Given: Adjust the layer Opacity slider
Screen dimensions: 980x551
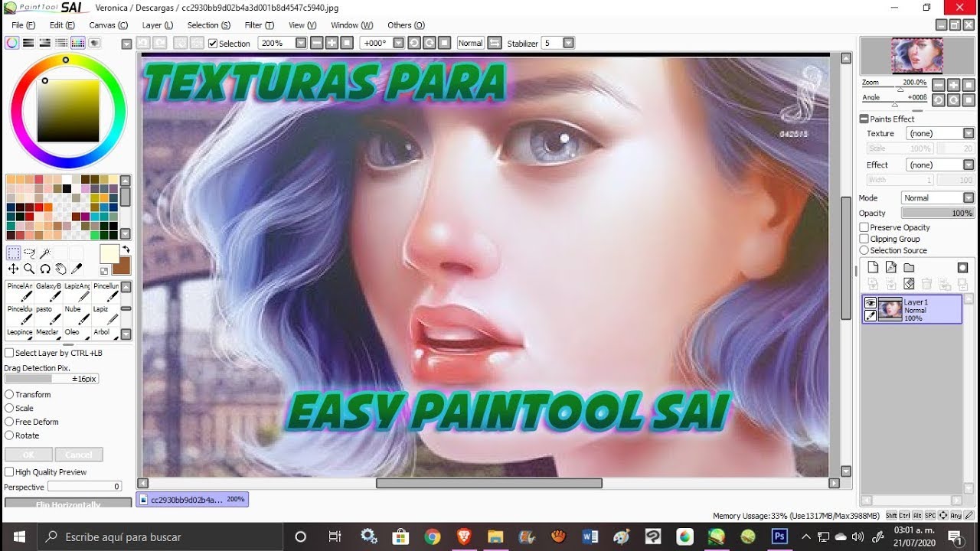Looking at the screenshot, I should 938,213.
